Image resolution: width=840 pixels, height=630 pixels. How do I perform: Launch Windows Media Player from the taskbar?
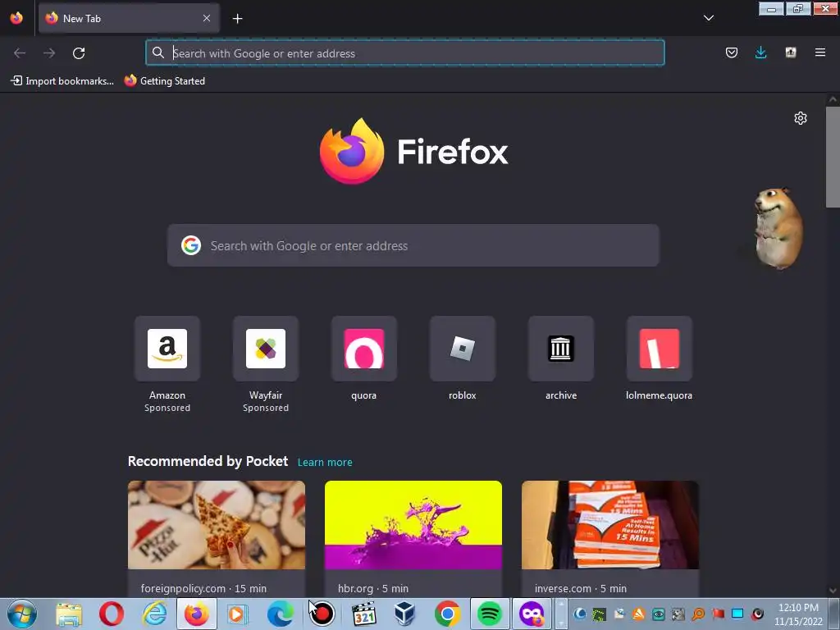[236, 614]
